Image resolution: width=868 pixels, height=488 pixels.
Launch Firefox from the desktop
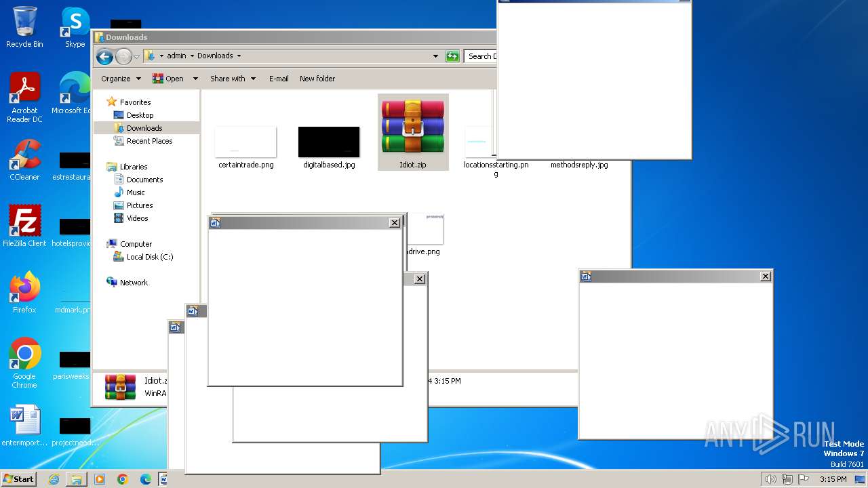(24, 292)
